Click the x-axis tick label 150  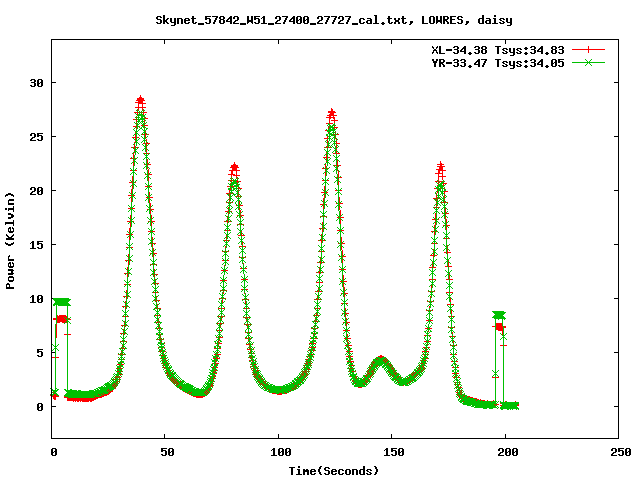pos(394,452)
